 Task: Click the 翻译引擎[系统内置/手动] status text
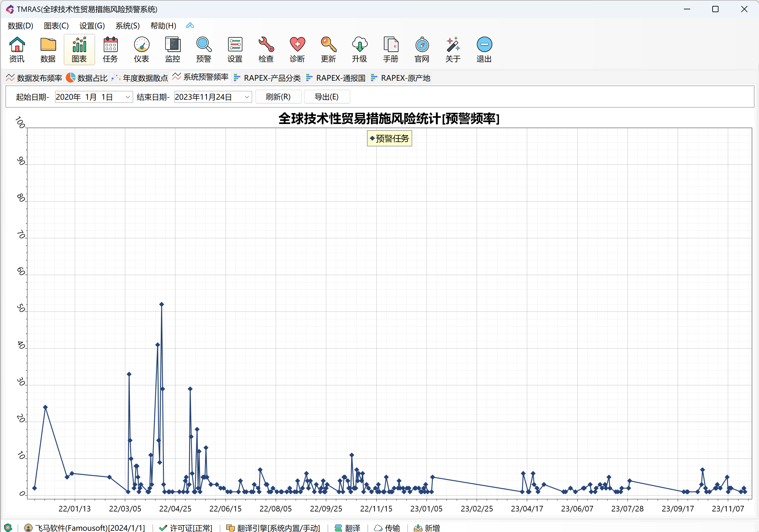pyautogui.click(x=278, y=528)
